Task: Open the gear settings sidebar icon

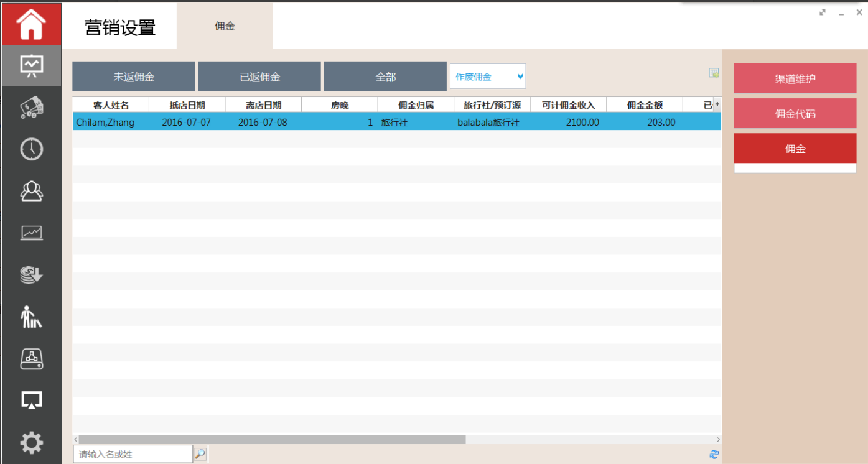Action: (x=31, y=442)
